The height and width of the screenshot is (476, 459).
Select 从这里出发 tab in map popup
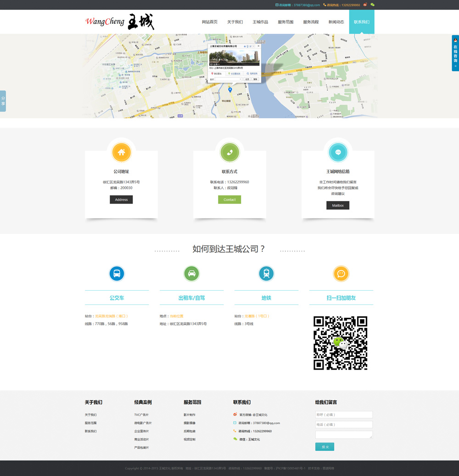point(235,74)
